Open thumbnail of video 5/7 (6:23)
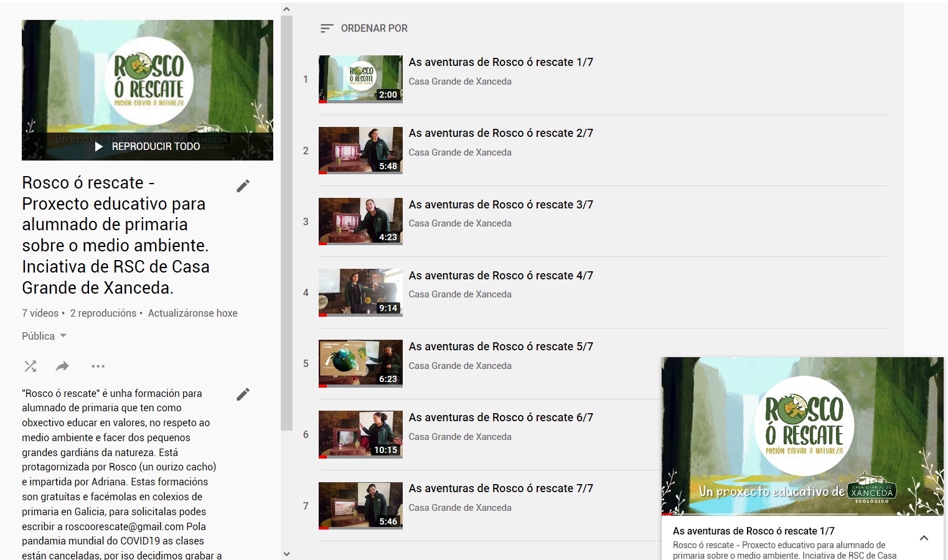The height and width of the screenshot is (560, 948). pyautogui.click(x=360, y=363)
